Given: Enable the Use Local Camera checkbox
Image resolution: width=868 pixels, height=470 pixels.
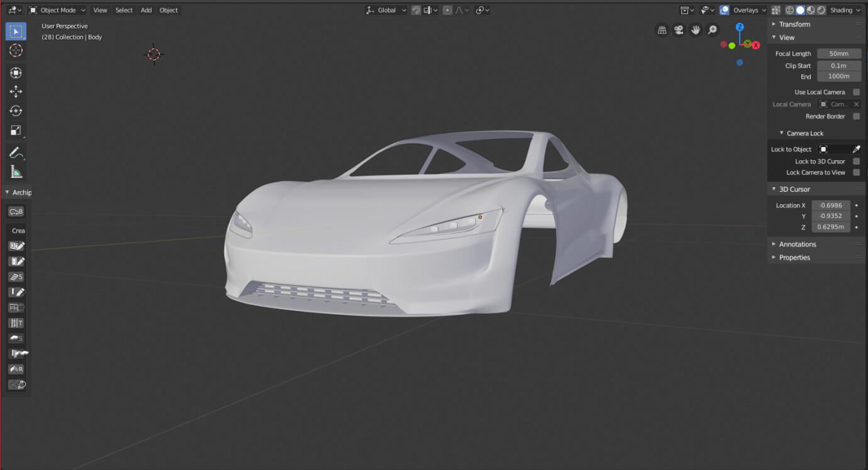Looking at the screenshot, I should 857,92.
